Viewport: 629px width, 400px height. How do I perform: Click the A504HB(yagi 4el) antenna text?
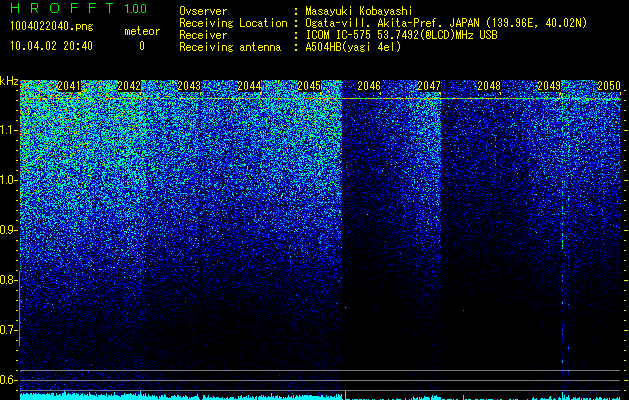pos(353,47)
